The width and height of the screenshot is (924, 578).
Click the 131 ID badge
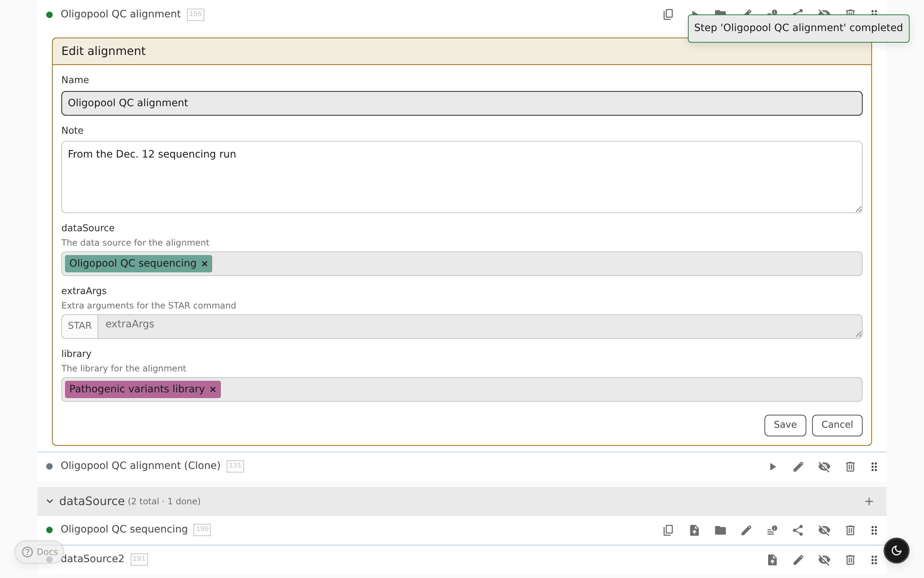click(235, 466)
